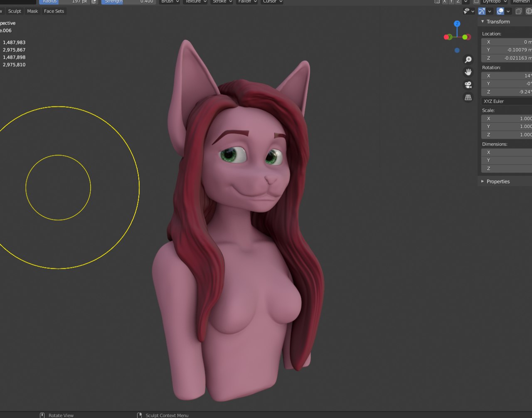Open the overlays options dropdown arrow
The height and width of the screenshot is (418, 532).
508,11
